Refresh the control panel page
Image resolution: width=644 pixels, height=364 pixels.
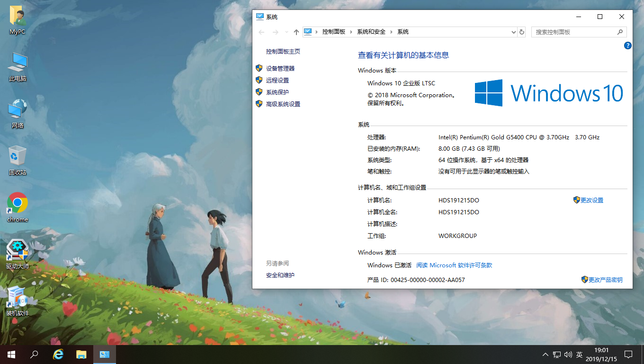coord(522,32)
